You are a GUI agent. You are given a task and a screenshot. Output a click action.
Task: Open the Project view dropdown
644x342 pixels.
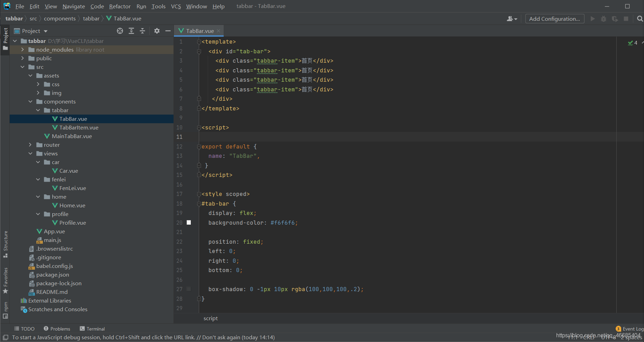pyautogui.click(x=31, y=31)
